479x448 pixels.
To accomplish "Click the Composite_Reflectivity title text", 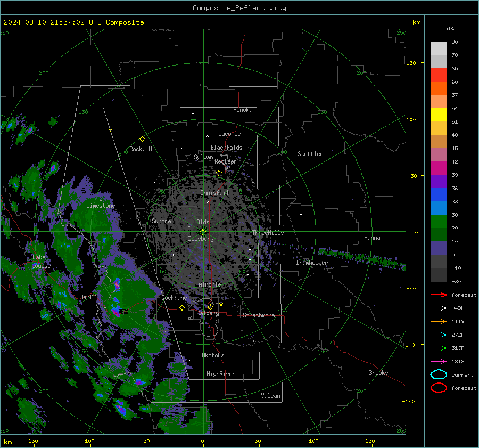I will (240, 8).
